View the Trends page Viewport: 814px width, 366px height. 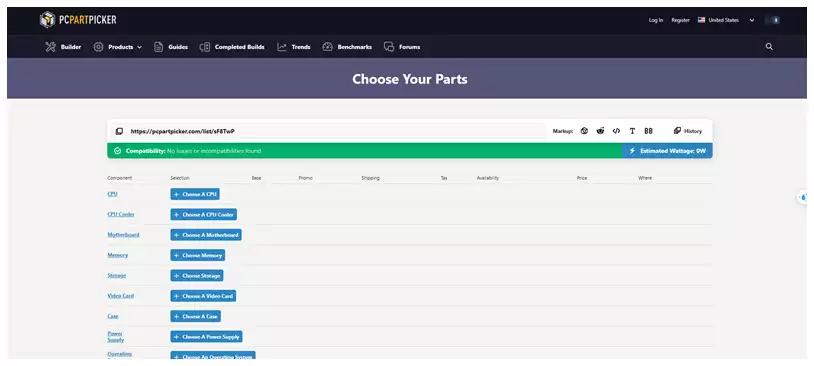tap(294, 47)
